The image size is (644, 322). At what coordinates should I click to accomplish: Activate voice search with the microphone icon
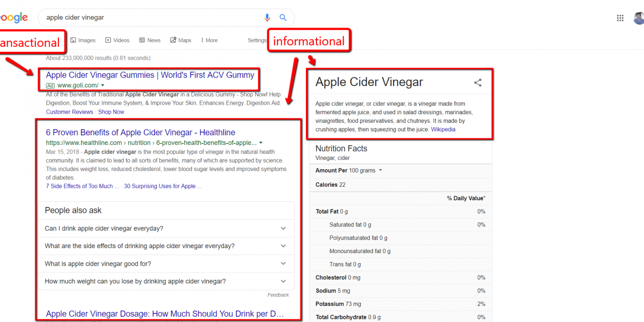[267, 18]
